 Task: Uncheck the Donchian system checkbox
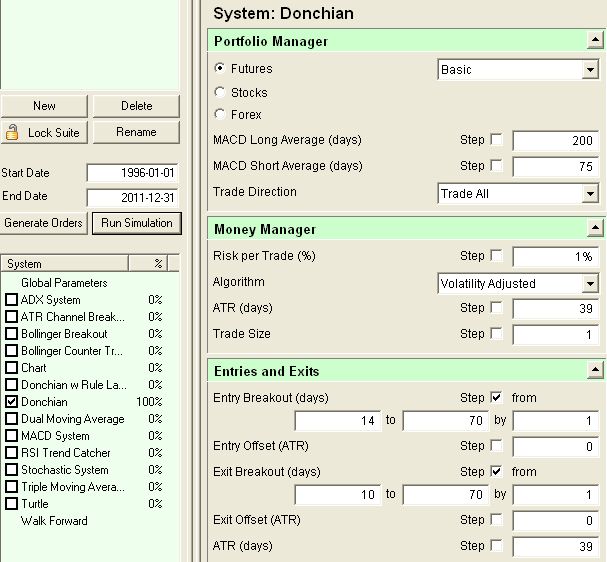pyautogui.click(x=11, y=402)
